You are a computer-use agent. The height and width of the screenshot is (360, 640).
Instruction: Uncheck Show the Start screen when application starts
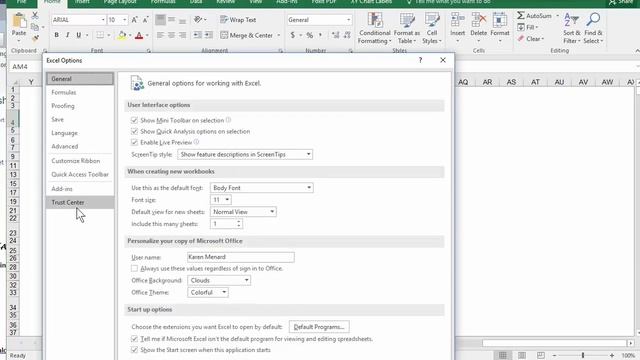pyautogui.click(x=134, y=350)
